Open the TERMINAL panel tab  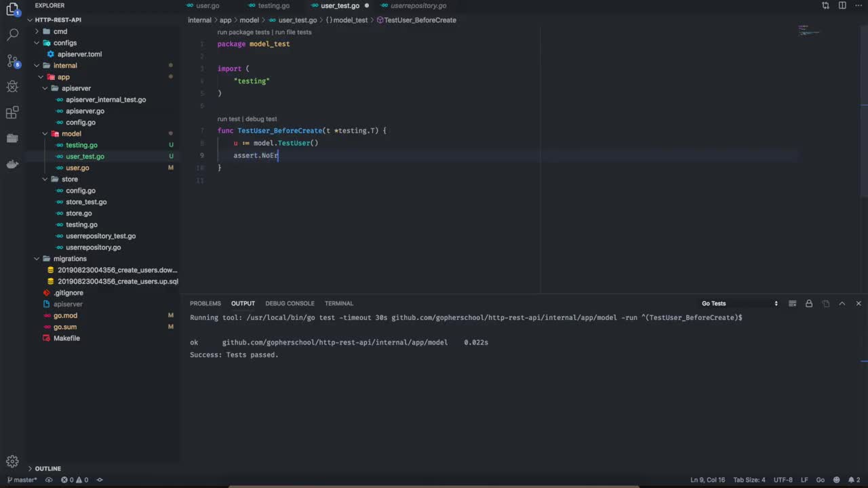pos(338,304)
